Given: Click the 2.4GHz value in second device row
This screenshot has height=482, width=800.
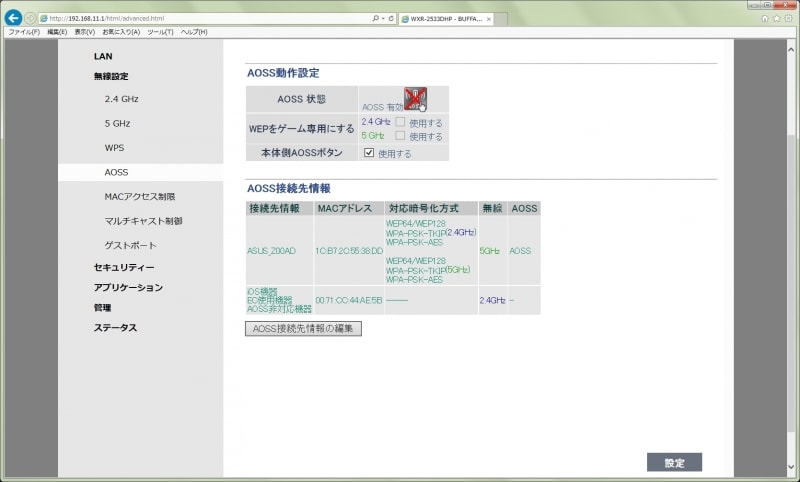Looking at the screenshot, I should 492,300.
